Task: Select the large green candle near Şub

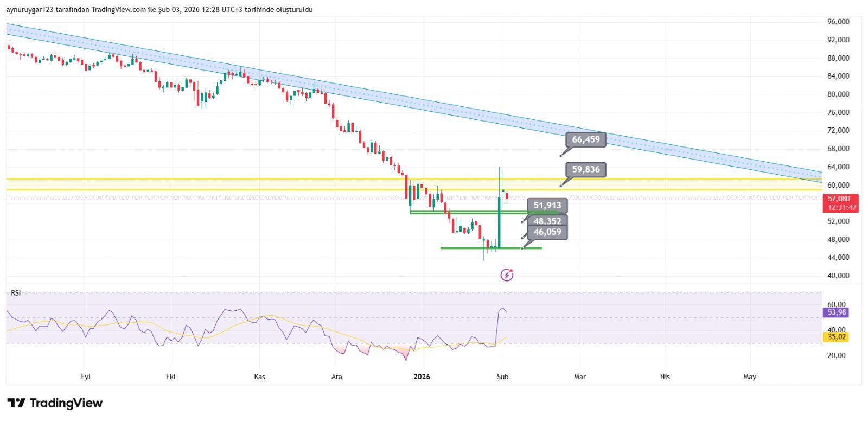Action: pyautogui.click(x=499, y=222)
